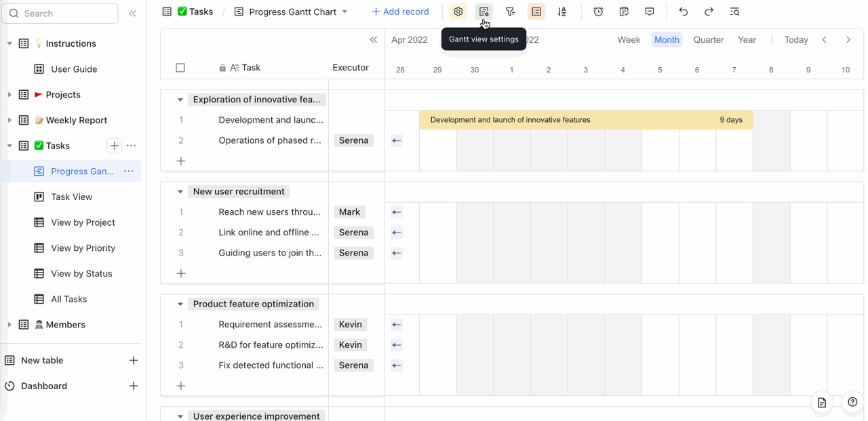The image size is (868, 421).
Task: Toggle the orange group records icon
Action: tap(536, 12)
